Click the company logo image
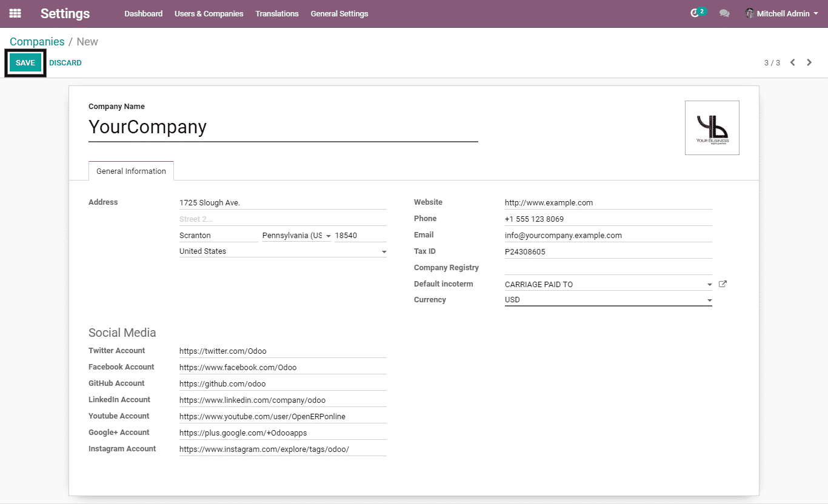The image size is (828, 504). 712,128
